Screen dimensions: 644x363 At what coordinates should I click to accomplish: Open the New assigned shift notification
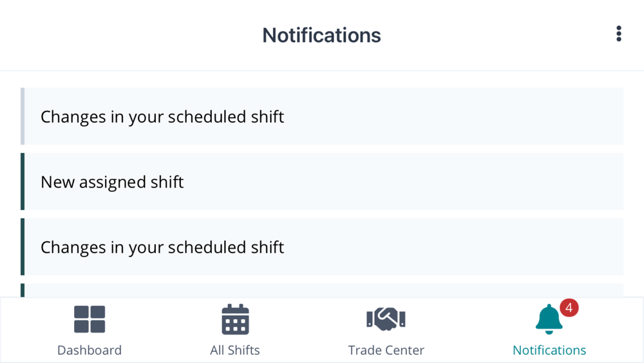pos(322,181)
